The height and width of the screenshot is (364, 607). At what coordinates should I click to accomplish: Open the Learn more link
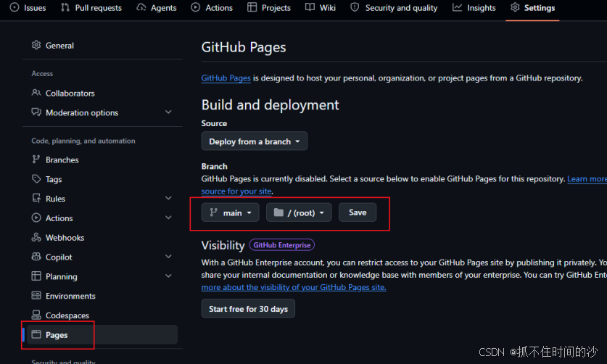click(587, 179)
